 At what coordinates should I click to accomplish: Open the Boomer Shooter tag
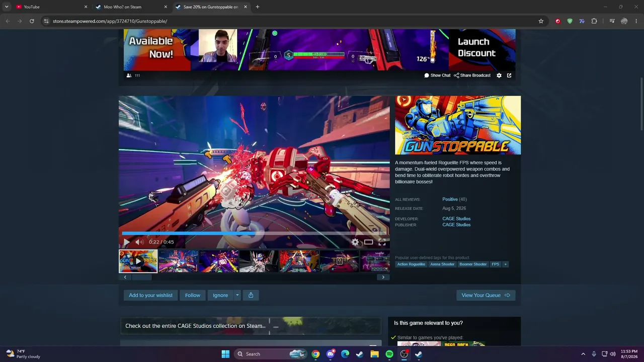pyautogui.click(x=473, y=264)
